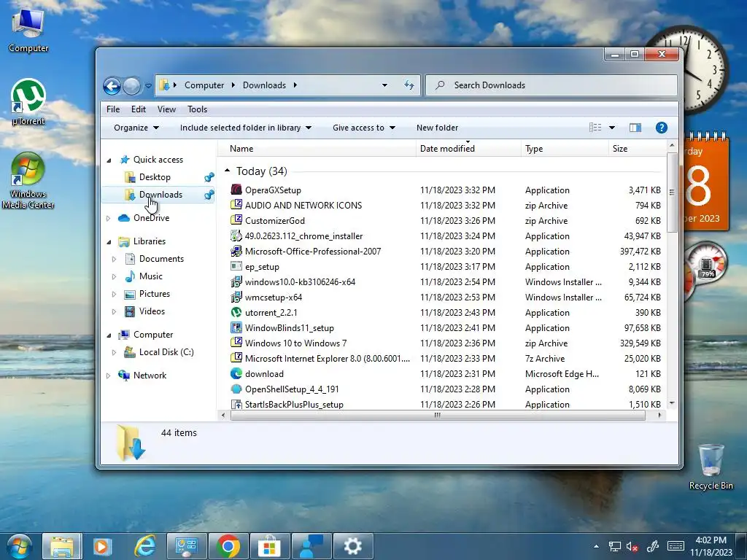The image size is (747, 560).
Task: Open Google Chrome from the taskbar
Action: [x=228, y=546]
